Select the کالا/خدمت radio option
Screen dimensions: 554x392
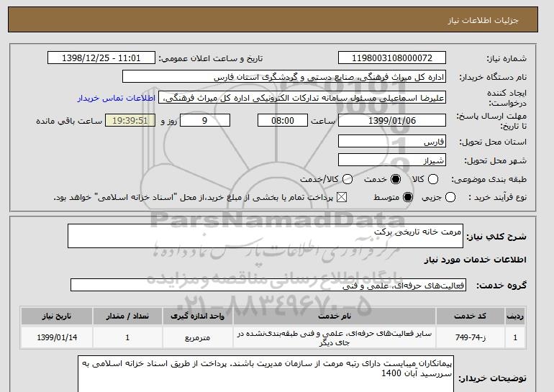(348, 179)
